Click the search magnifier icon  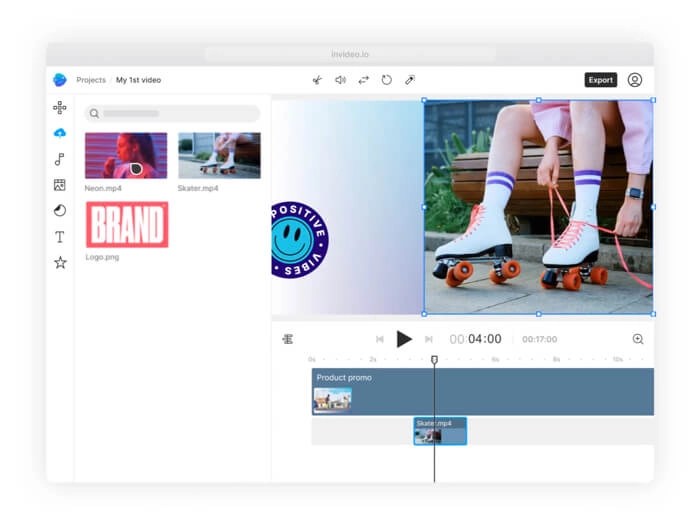pos(94,113)
